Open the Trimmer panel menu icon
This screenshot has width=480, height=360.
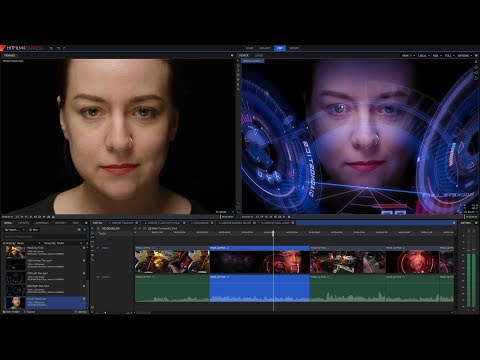coord(232,55)
